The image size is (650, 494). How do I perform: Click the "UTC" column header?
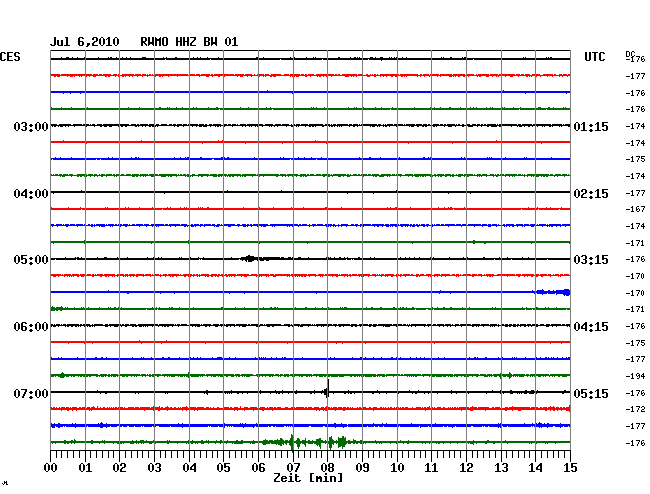(594, 57)
